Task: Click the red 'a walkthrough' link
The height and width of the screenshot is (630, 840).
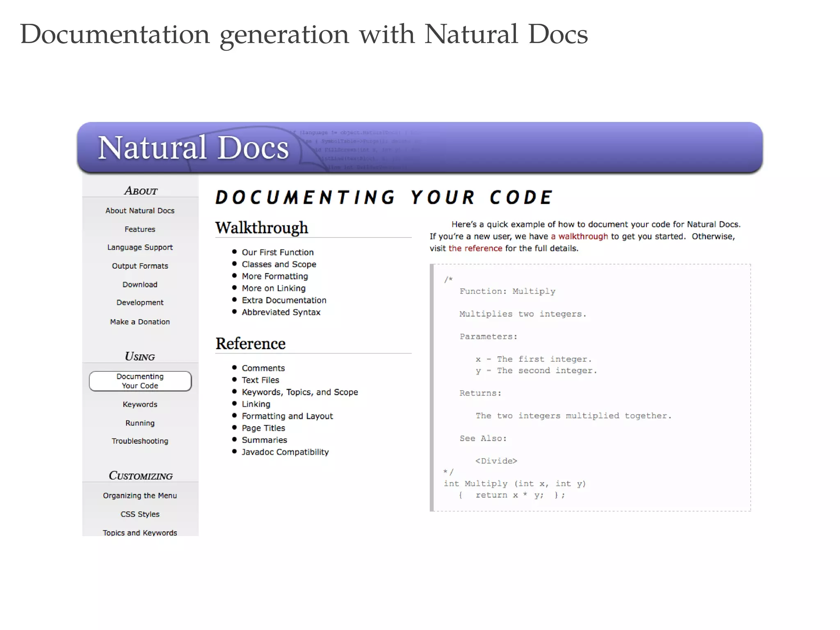Action: [x=579, y=236]
